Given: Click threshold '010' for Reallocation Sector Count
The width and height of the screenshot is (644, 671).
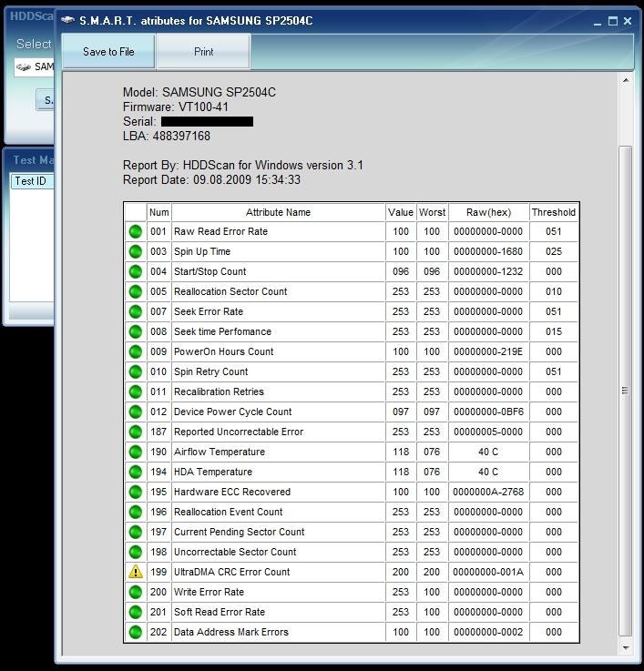Looking at the screenshot, I should [x=554, y=292].
